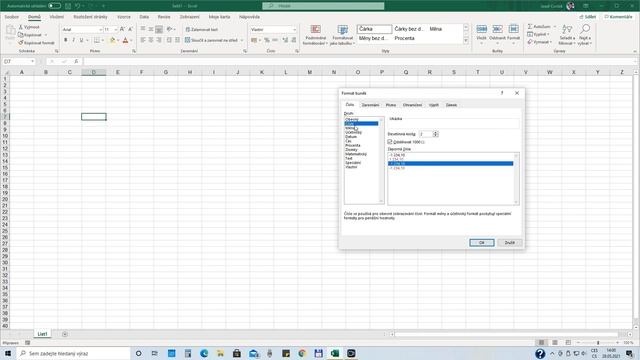Image resolution: width=640 pixels, height=360 pixels.
Task: Select Datum in the Druh list
Action: 351,137
